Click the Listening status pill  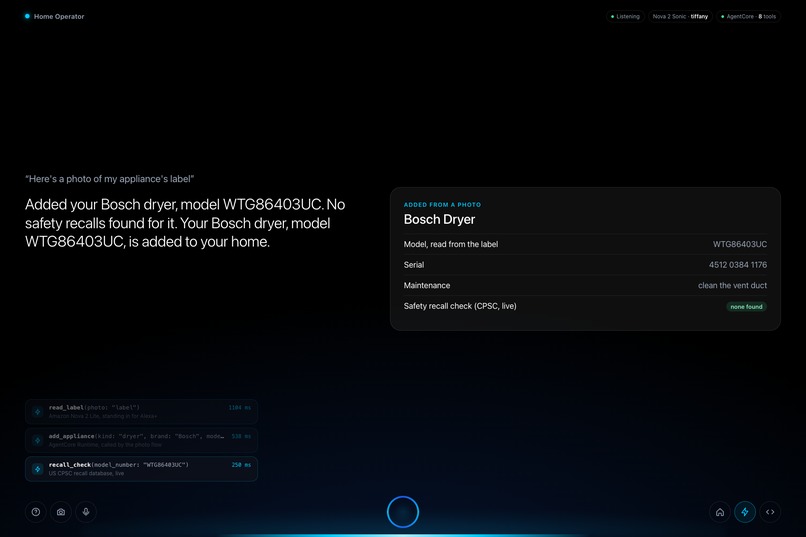[x=625, y=16]
